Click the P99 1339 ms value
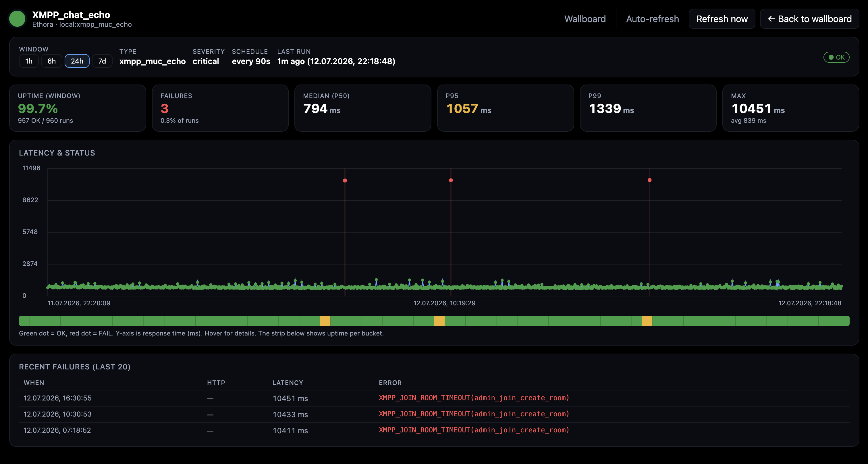The height and width of the screenshot is (464, 868). [x=611, y=109]
